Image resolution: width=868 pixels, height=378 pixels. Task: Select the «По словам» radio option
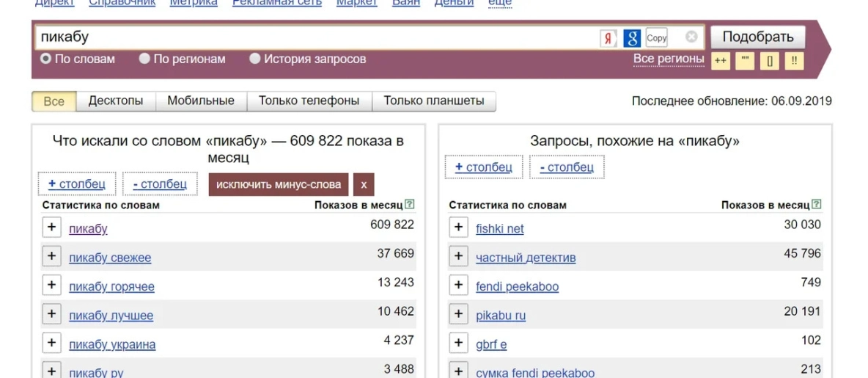click(45, 59)
